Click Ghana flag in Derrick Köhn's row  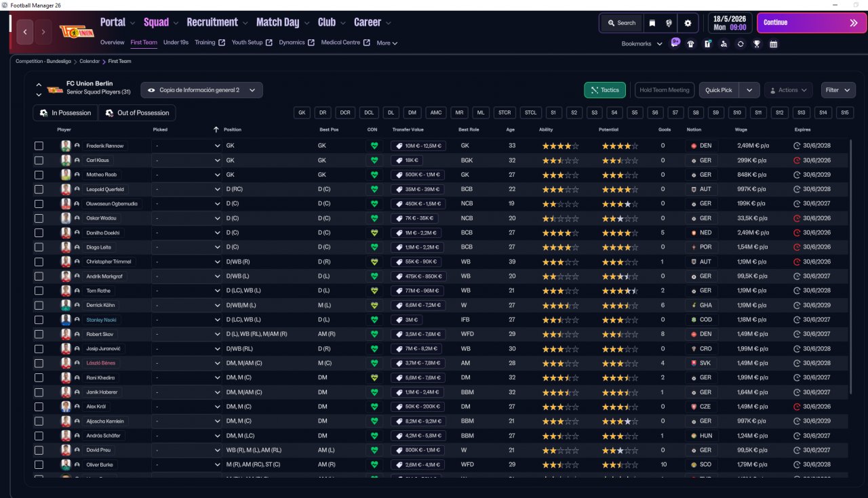(694, 305)
